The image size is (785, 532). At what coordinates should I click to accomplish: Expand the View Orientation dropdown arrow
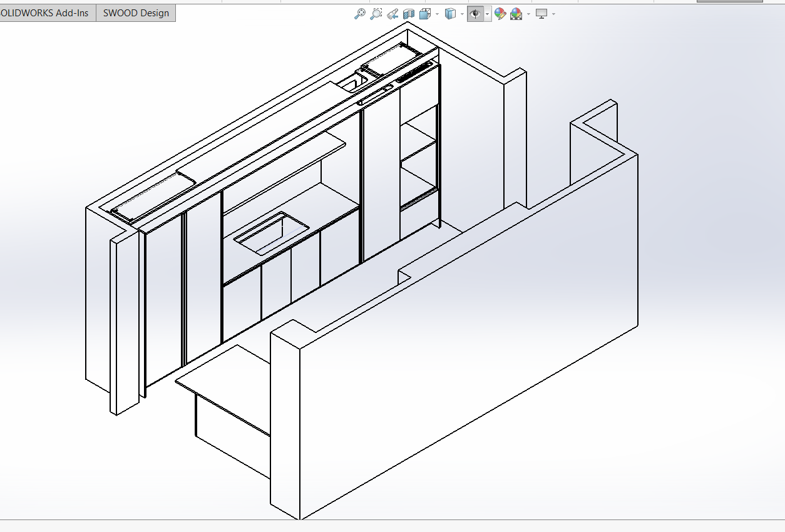(x=437, y=14)
